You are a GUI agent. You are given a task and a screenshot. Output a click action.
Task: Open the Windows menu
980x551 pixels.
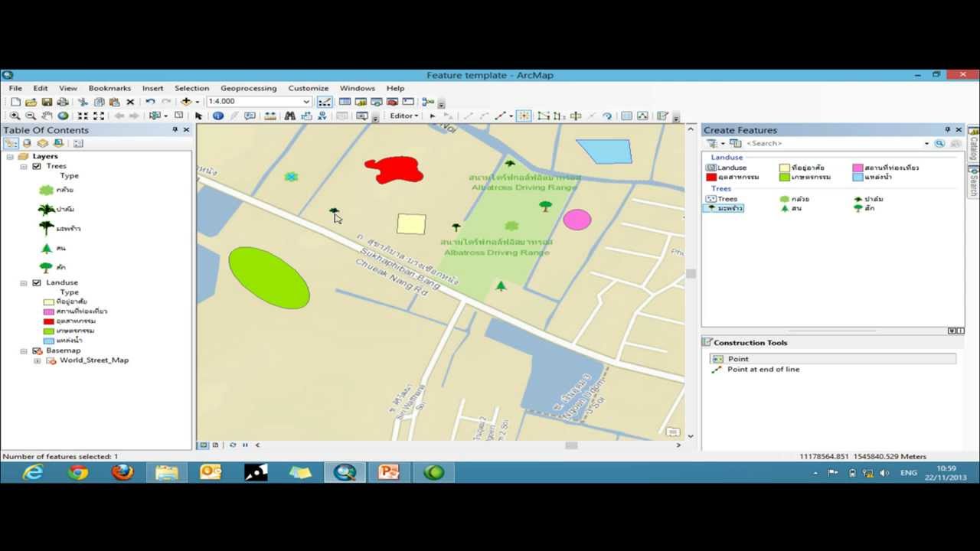coord(358,88)
